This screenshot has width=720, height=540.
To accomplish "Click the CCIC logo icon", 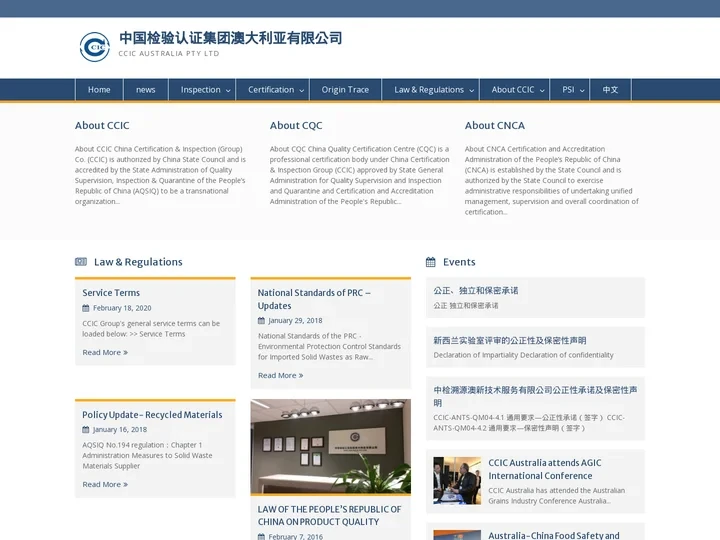I will (95, 46).
